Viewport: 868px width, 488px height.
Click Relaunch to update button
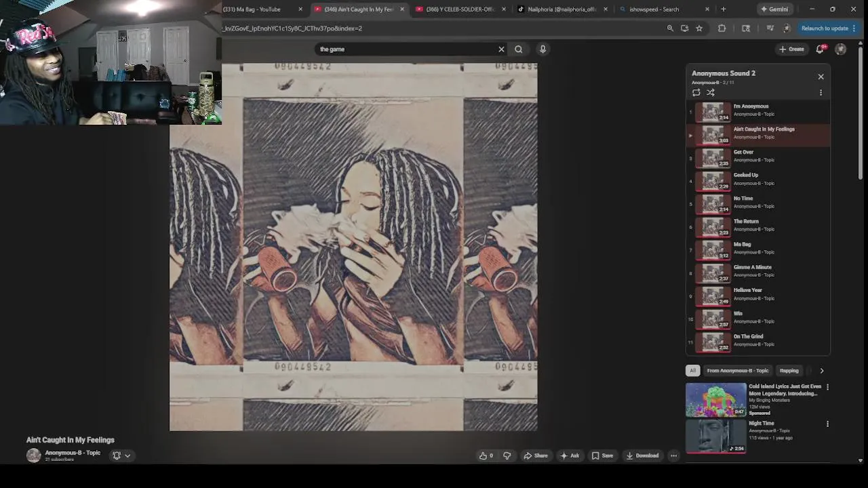[829, 28]
